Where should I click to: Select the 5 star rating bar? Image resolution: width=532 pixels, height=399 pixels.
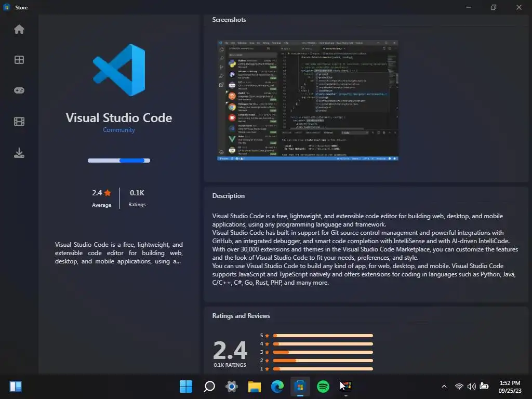pos(323,336)
